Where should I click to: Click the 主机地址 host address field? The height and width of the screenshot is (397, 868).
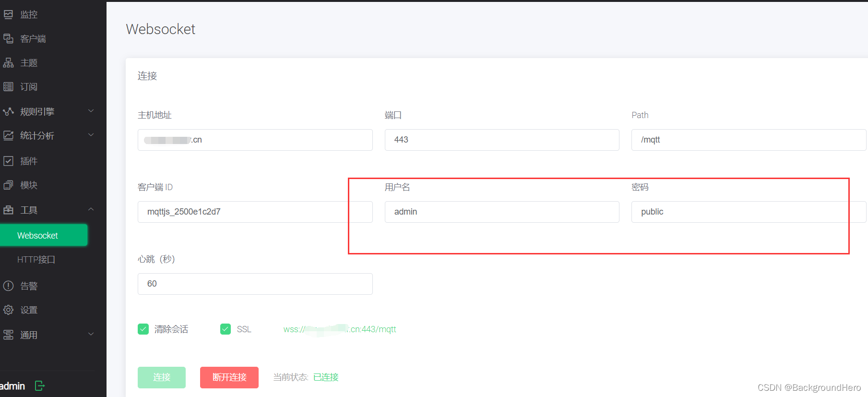(x=255, y=140)
